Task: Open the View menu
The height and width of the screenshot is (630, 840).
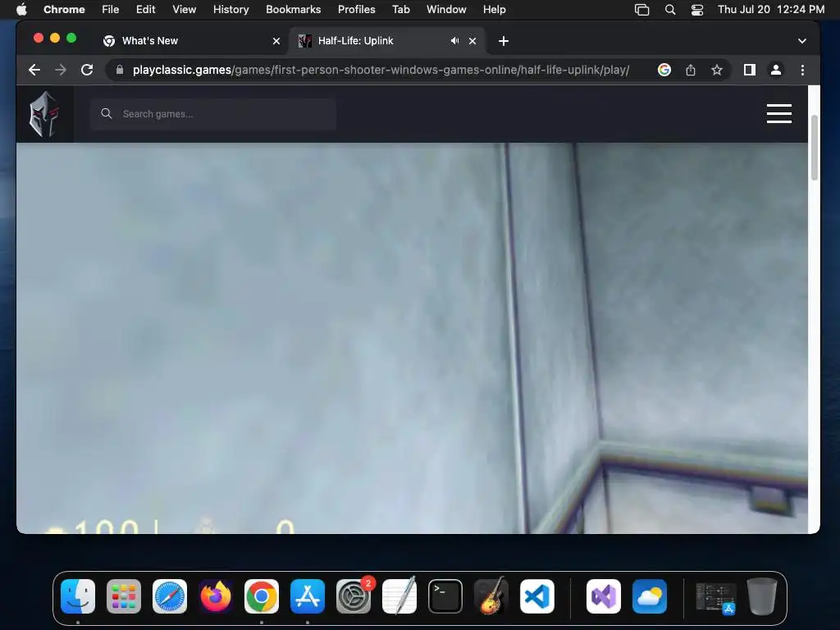Action: point(184,9)
